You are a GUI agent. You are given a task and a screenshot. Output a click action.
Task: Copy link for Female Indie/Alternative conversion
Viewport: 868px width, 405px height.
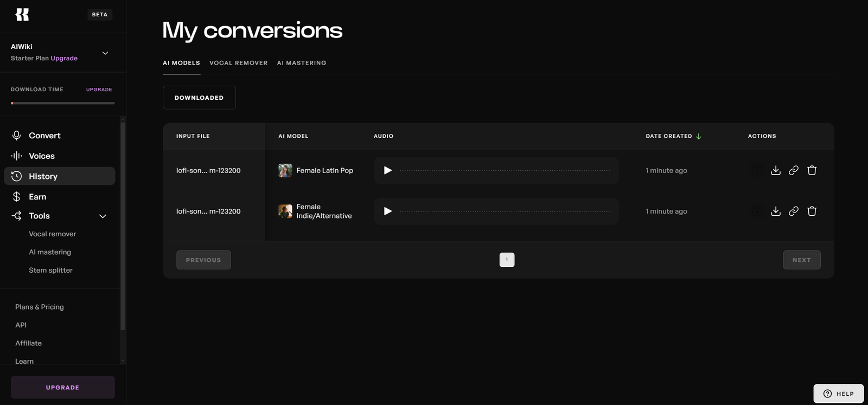click(794, 211)
